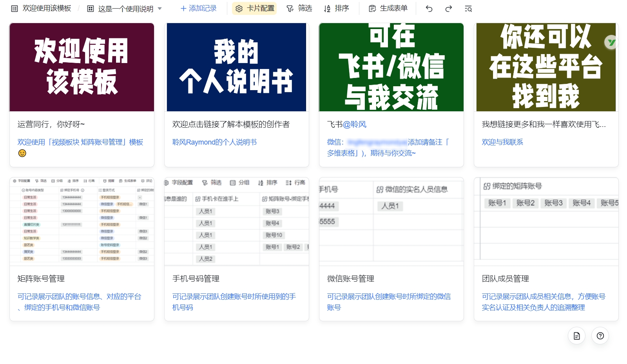Open the document icon button at bottom right
The width and height of the screenshot is (627, 364).
576,336
